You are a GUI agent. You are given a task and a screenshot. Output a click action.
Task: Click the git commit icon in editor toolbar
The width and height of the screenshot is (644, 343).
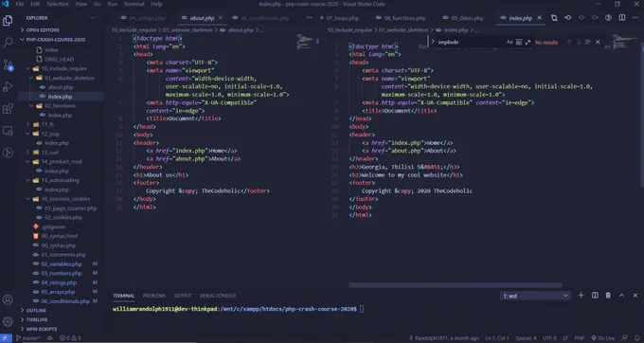[568, 18]
